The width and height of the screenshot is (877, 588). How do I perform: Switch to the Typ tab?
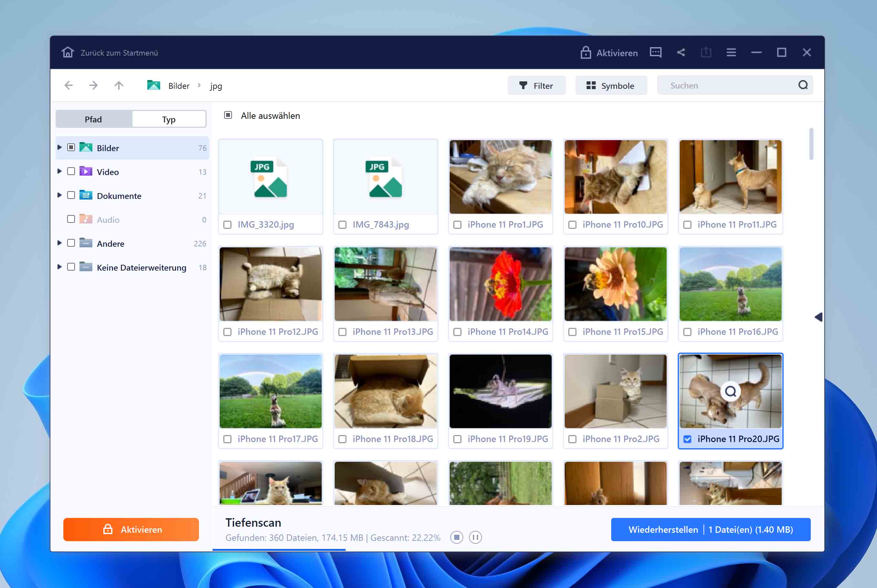coord(169,119)
